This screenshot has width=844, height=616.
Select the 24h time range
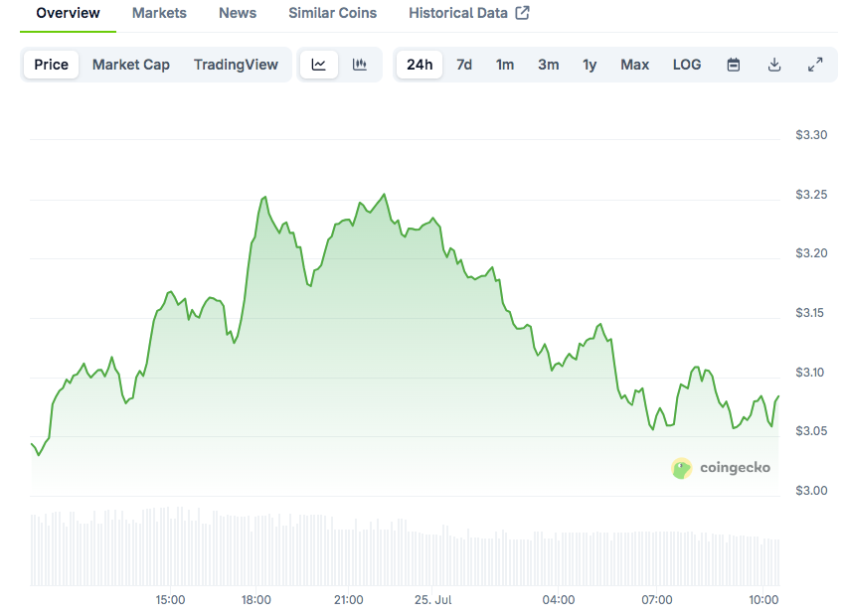tap(420, 65)
